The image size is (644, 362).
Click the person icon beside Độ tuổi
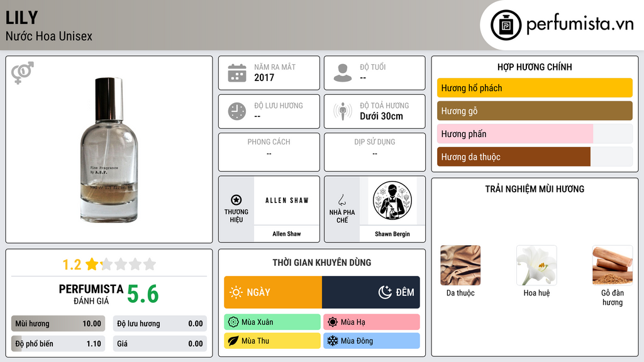coord(343,73)
